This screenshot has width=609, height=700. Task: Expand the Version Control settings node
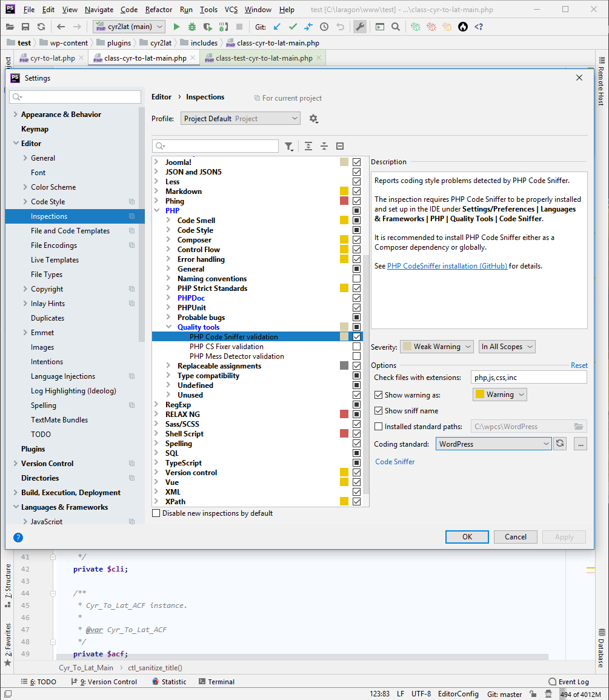click(x=16, y=464)
